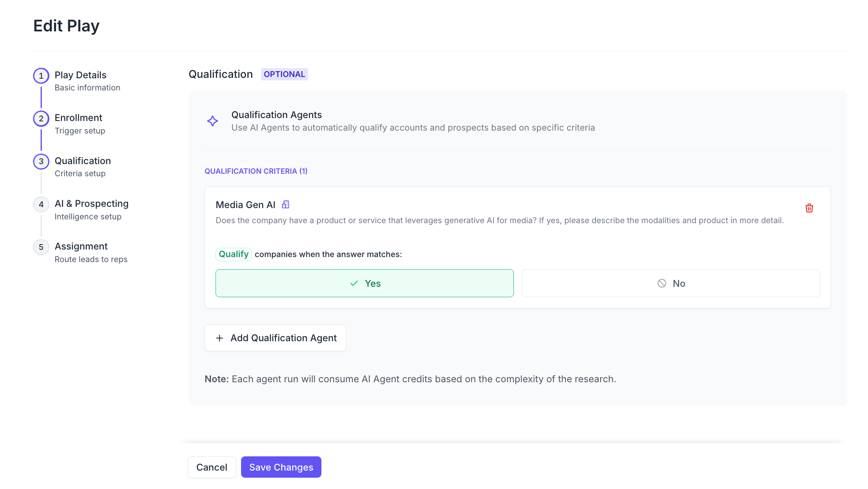Click the Qualification Agents sparkle icon

tap(213, 121)
